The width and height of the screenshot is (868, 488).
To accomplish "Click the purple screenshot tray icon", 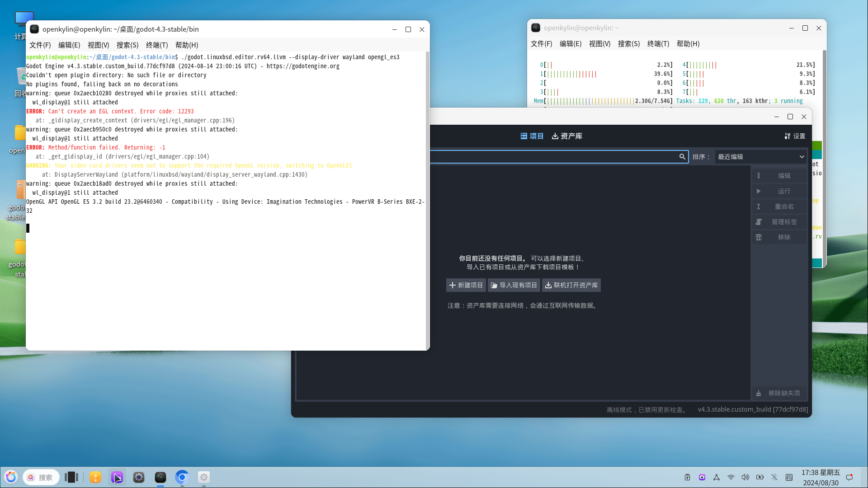I will tap(702, 477).
